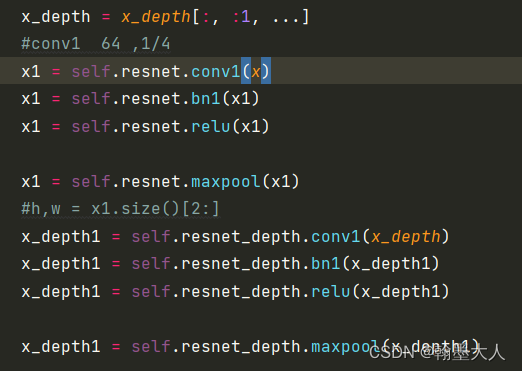Image resolution: width=522 pixels, height=371 pixels.
Task: Click the highlighted conv1 method name
Action: point(216,71)
